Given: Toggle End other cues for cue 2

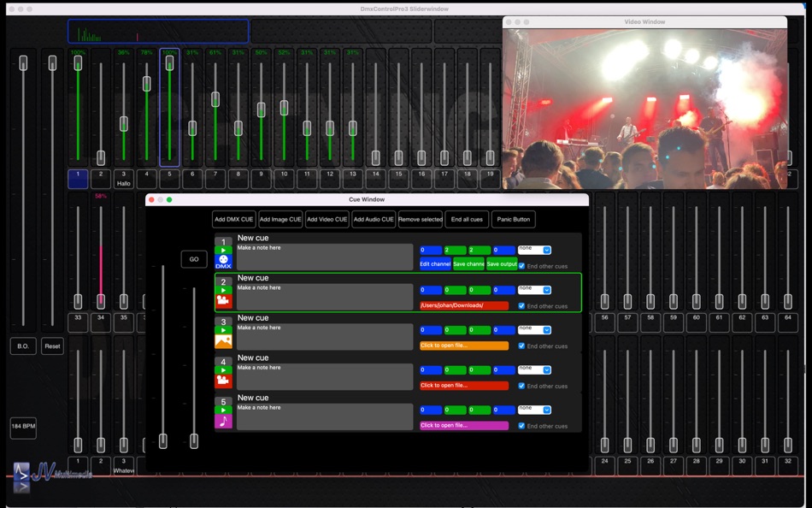Looking at the screenshot, I should pos(521,306).
